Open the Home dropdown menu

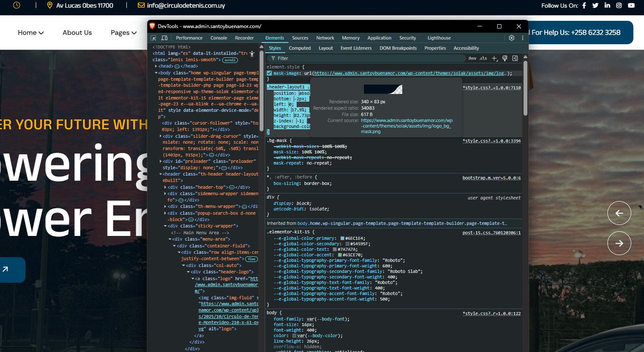(31, 33)
